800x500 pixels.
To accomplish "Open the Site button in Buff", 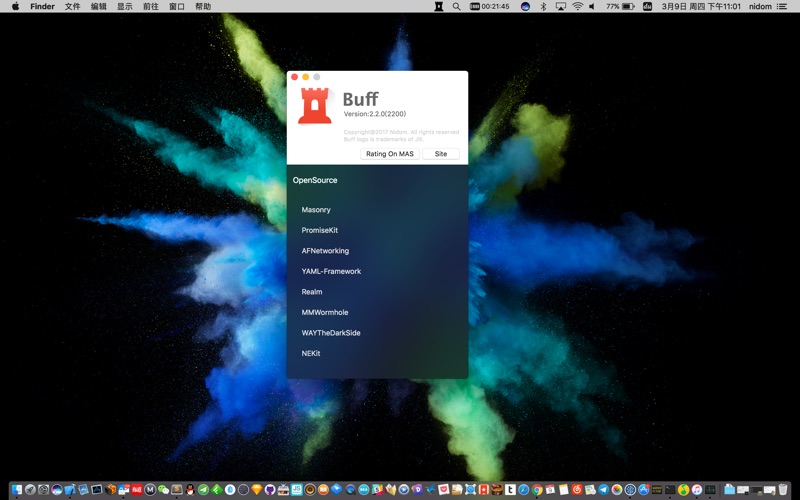I will click(x=441, y=154).
